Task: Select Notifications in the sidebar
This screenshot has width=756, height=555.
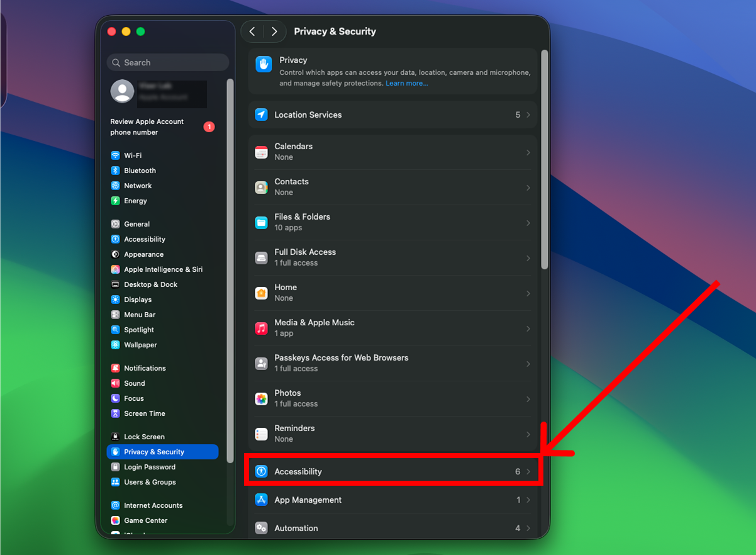Action: point(145,368)
